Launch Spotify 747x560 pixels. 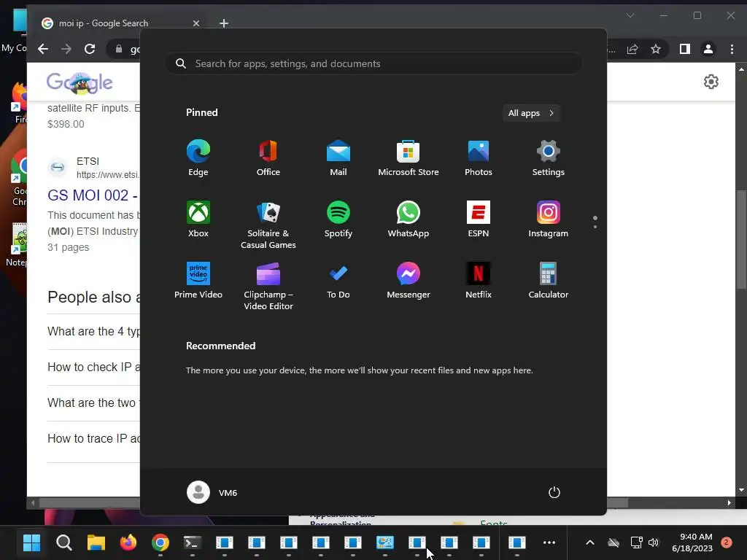(x=338, y=219)
